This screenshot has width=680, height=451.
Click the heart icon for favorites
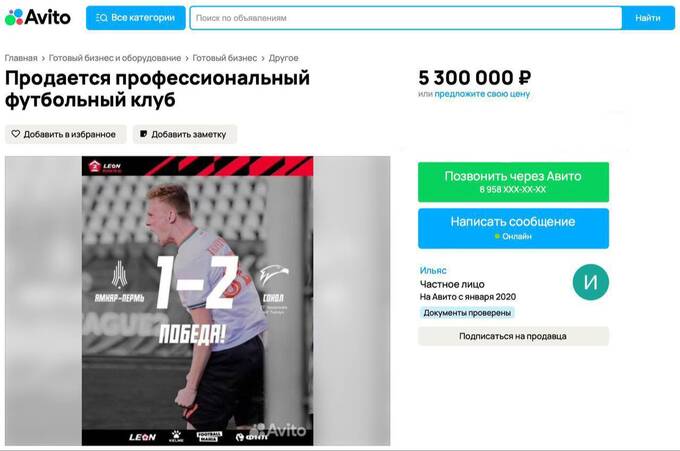[x=16, y=134]
